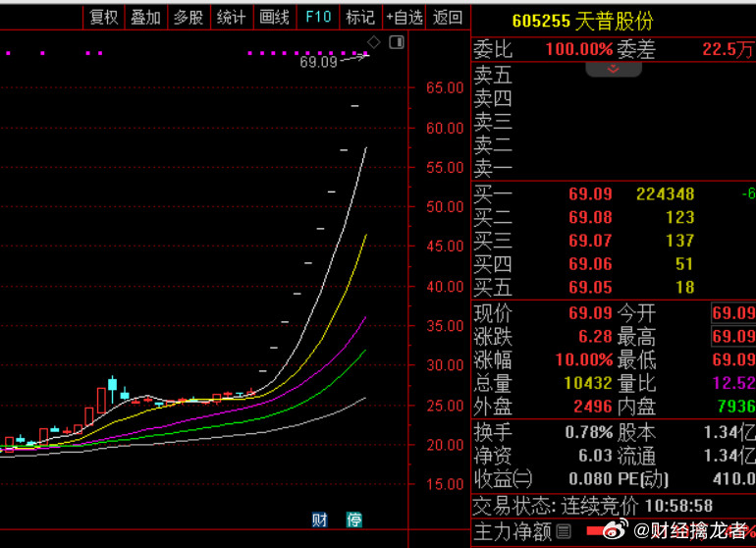756x548 pixels.
Task: Click the 主力净额 label
Action: coord(513,531)
